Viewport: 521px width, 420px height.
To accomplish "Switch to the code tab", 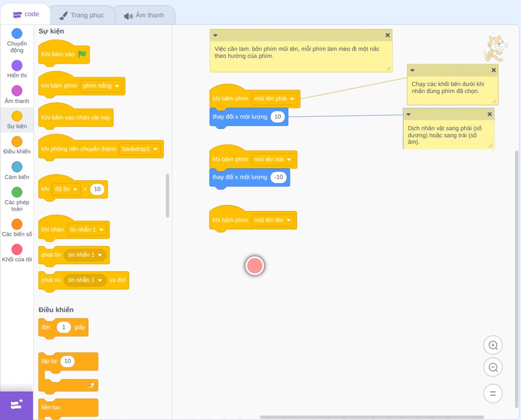I will click(26, 14).
